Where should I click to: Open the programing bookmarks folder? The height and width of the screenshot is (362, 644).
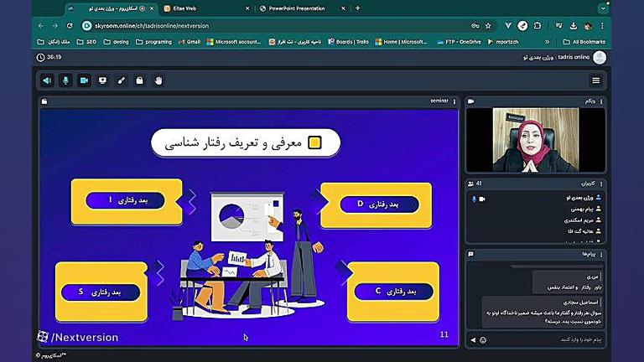click(x=153, y=42)
